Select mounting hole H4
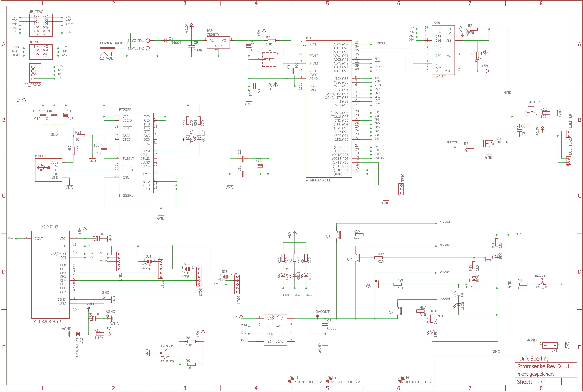This screenshot has width=583, height=392. 401,380
